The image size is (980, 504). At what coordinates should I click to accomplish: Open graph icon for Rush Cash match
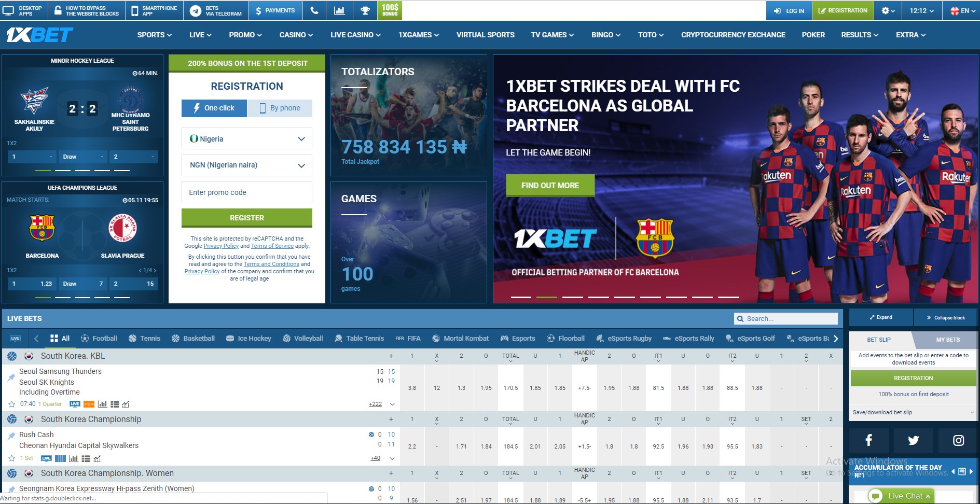pos(97,458)
